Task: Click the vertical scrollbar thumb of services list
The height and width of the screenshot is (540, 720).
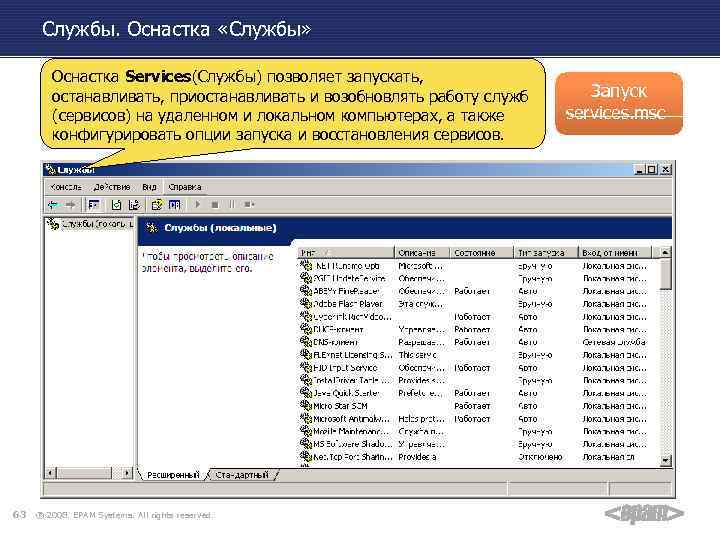Action: (665, 274)
